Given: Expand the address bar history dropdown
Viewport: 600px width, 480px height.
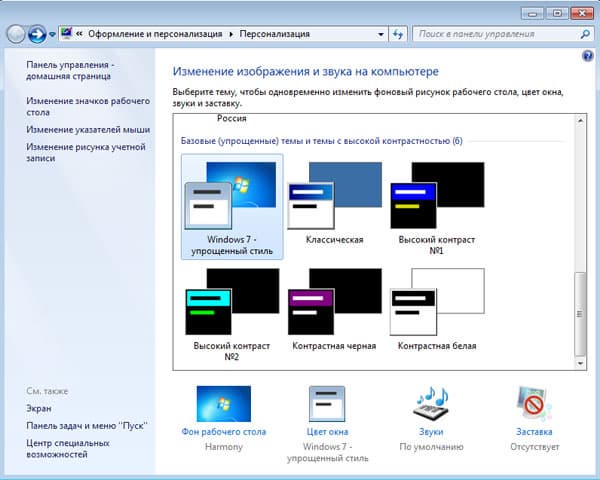Looking at the screenshot, I should (380, 34).
